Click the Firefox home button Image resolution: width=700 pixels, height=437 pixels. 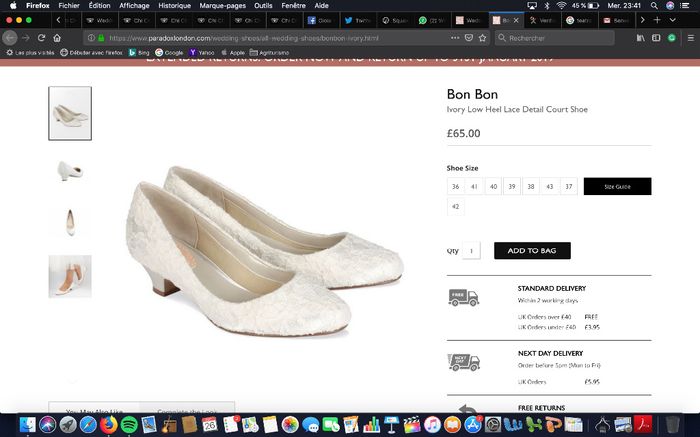(58, 37)
